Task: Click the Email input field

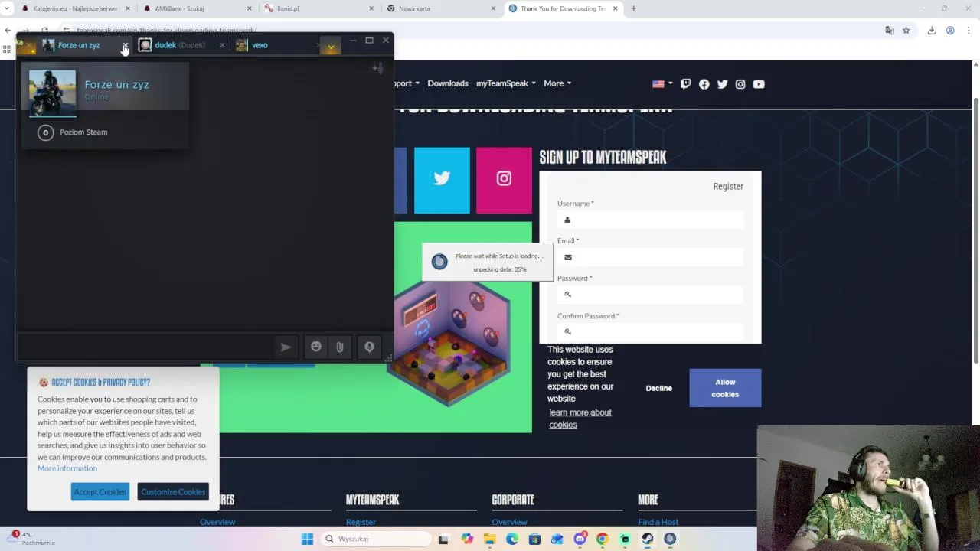Action: click(650, 257)
